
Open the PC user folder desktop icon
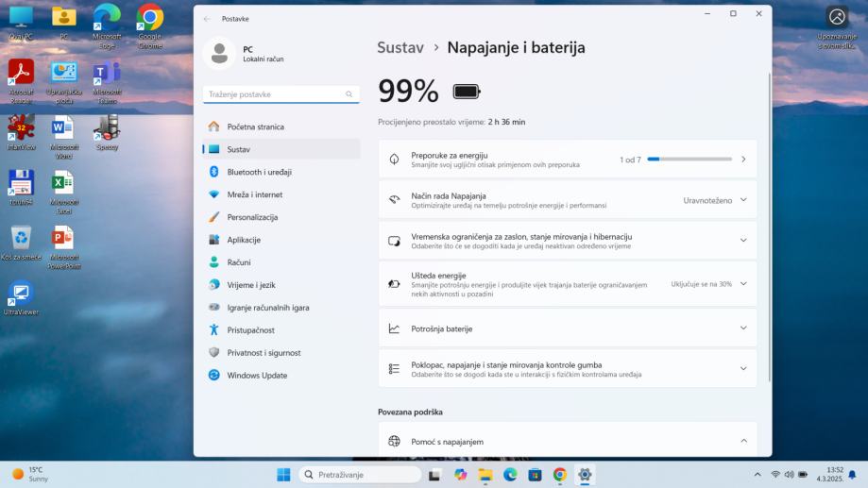pyautogui.click(x=63, y=22)
